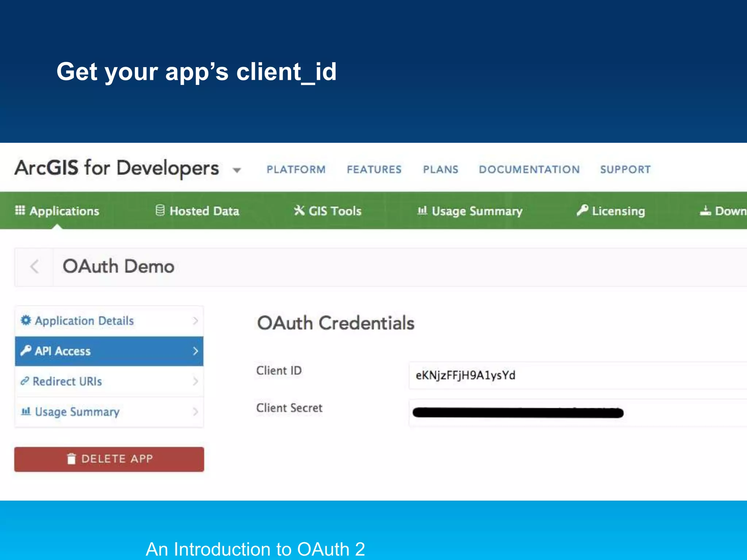Click the ArcGIS for Developers logo

[x=117, y=168]
